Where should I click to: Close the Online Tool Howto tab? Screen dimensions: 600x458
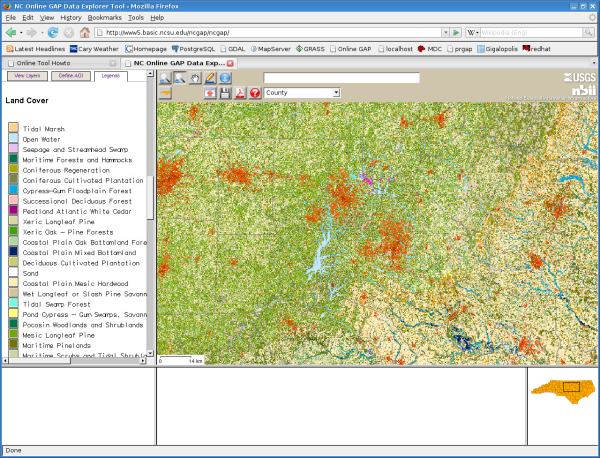(112, 63)
